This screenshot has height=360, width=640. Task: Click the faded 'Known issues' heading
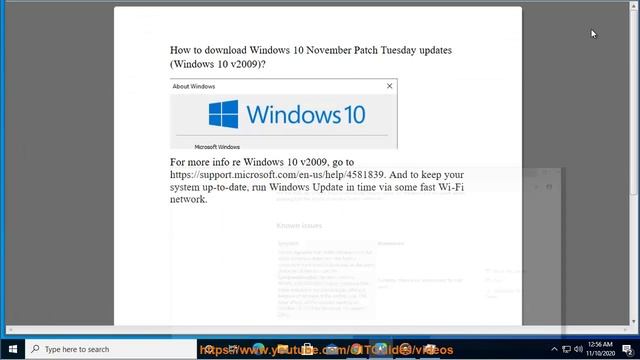tap(299, 226)
